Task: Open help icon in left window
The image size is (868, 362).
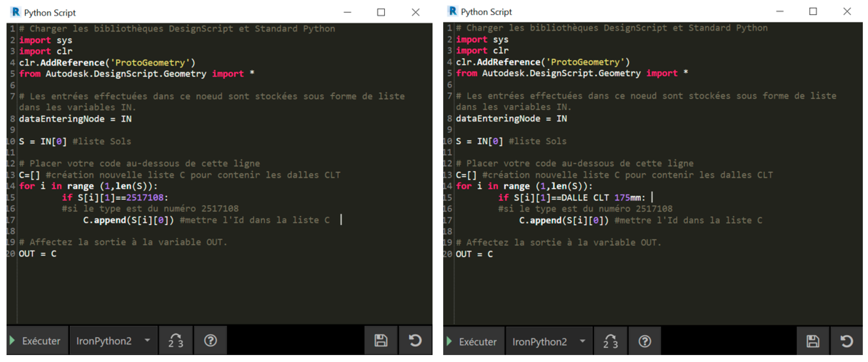Action: click(211, 341)
